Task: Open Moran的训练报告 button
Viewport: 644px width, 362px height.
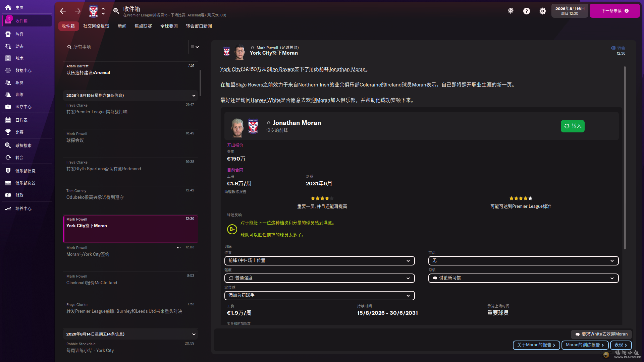Action: point(585,345)
